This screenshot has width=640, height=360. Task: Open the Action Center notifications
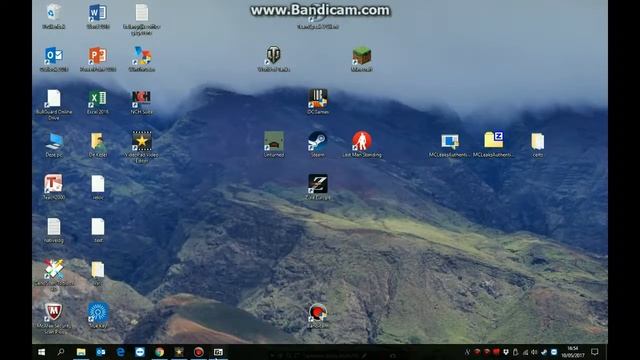tap(595, 352)
